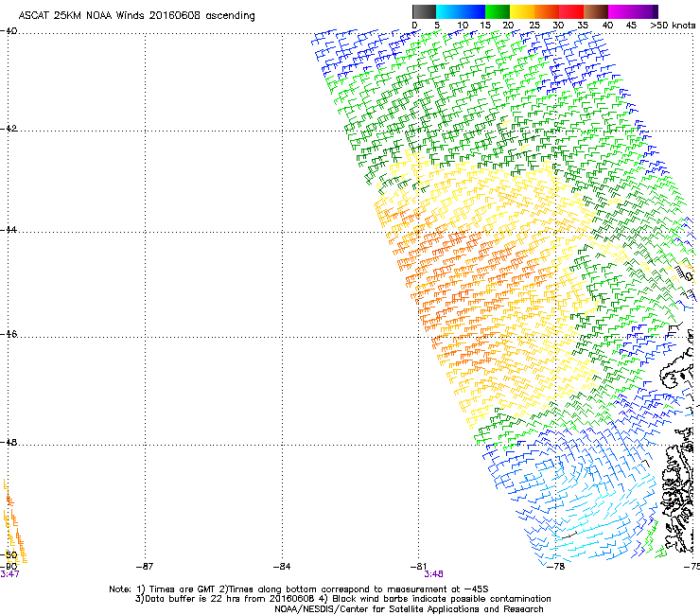The height and width of the screenshot is (615, 700).
Task: Click the legend tick label 10
Action: [463, 25]
